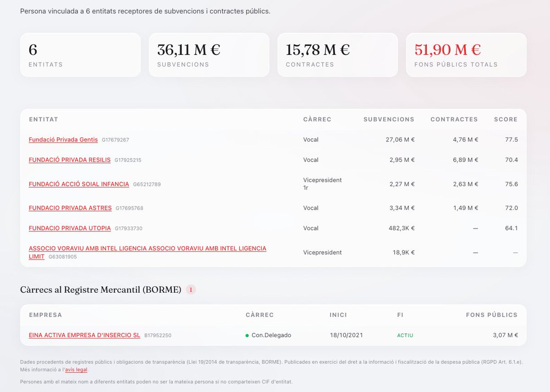Click the ACTIU status label
This screenshot has width=550, height=392.
point(405,336)
